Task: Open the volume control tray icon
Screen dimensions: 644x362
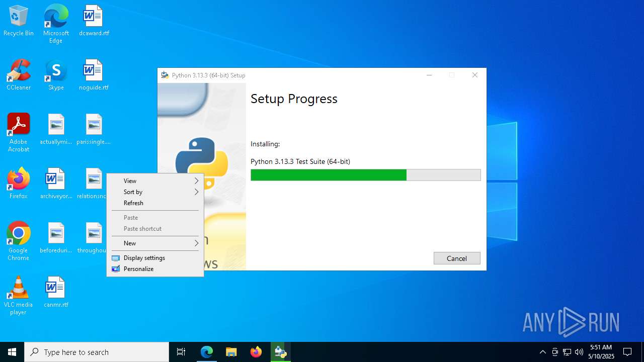Action: (579, 352)
